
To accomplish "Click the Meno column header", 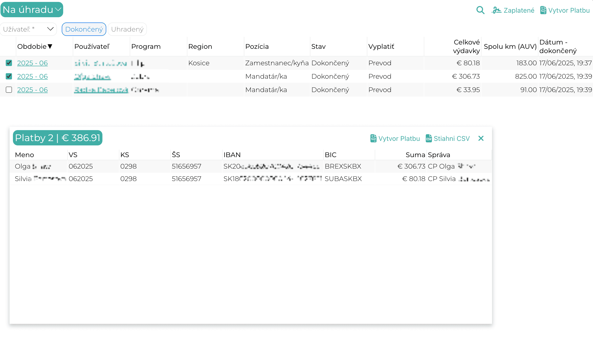I will pyautogui.click(x=24, y=155).
